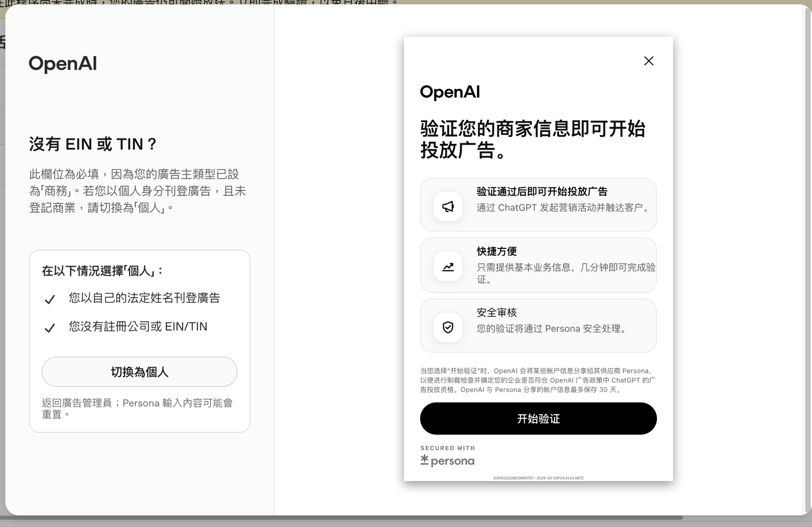
Task: Click the heading 沒有 EIN 或 TIN？
Action: coord(94,144)
